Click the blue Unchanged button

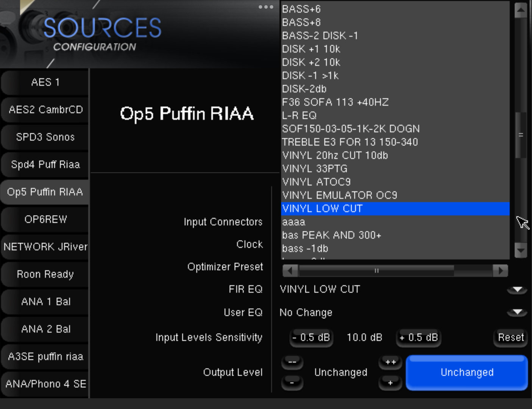467,373
